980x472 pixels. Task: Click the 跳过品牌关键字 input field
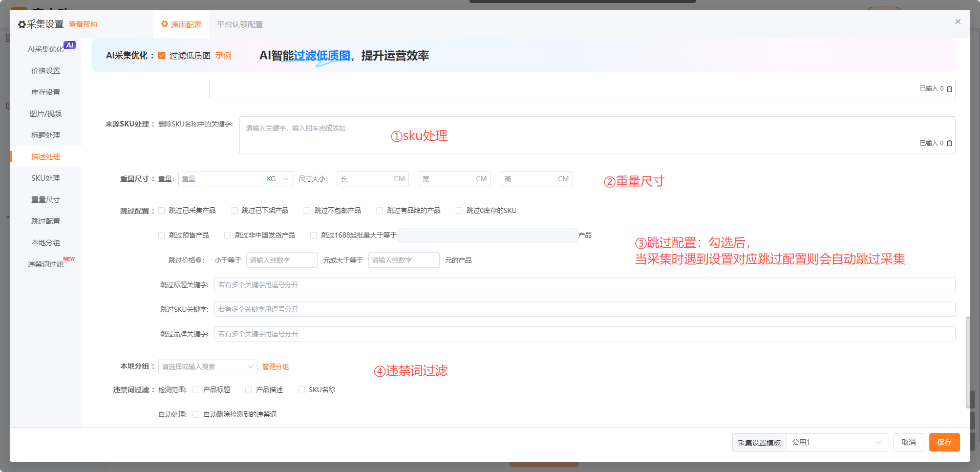pyautogui.click(x=585, y=334)
